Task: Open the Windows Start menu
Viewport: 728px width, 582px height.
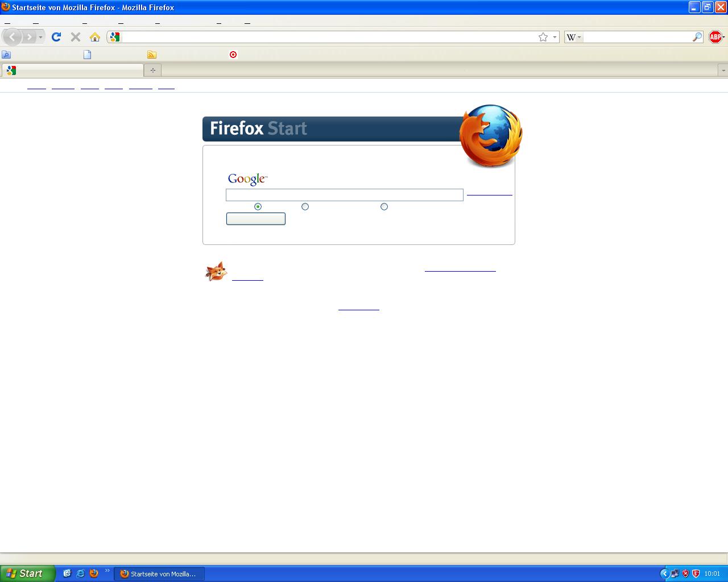Action: coord(27,573)
